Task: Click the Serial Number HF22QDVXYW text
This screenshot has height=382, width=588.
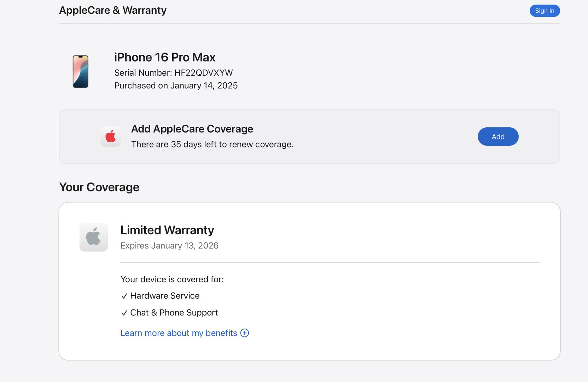Action: point(174,73)
